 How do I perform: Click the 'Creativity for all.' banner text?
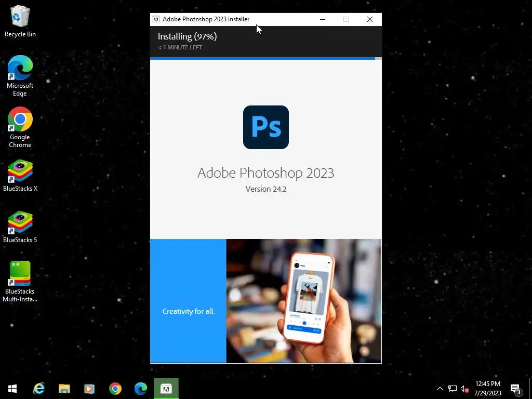point(188,311)
